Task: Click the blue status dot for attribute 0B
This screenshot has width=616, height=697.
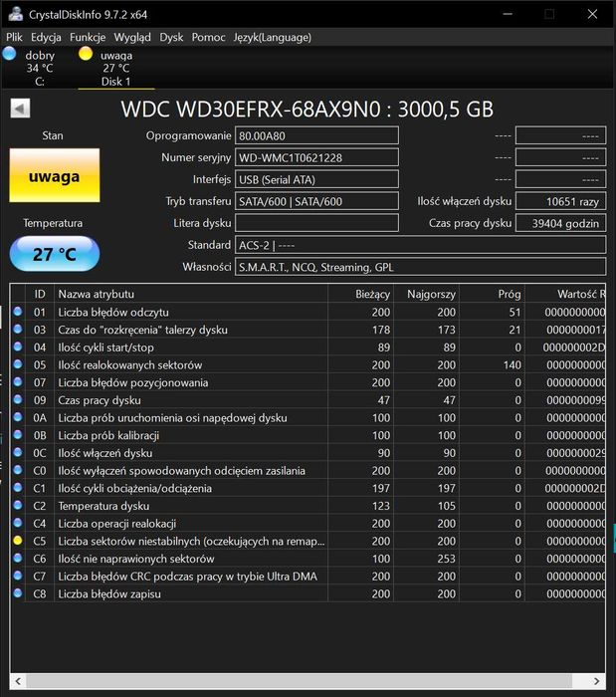Action: tap(18, 434)
